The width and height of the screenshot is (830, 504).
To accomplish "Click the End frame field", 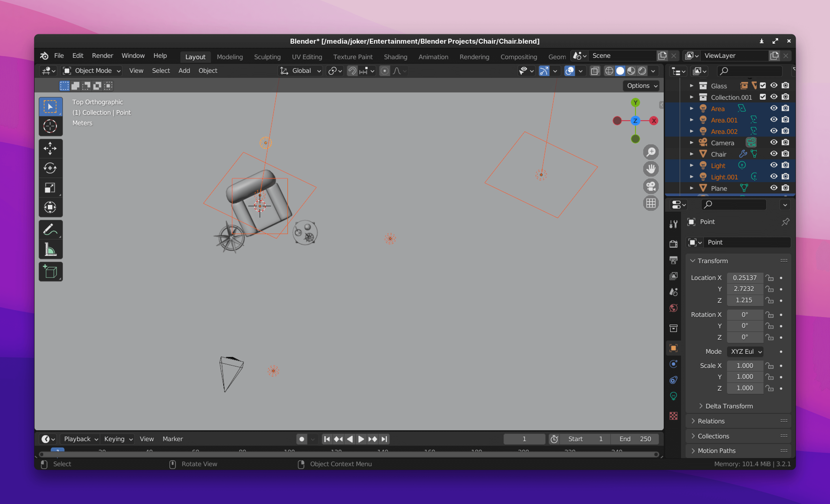I will click(x=635, y=439).
